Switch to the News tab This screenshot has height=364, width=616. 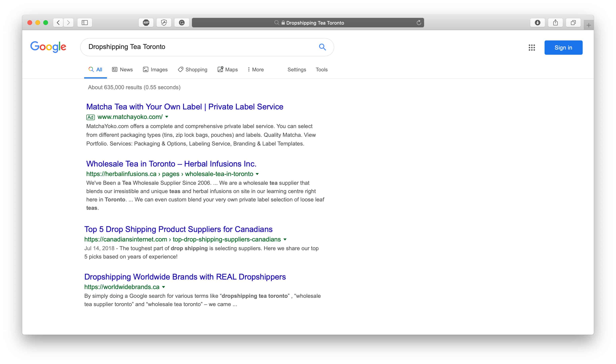click(x=122, y=70)
